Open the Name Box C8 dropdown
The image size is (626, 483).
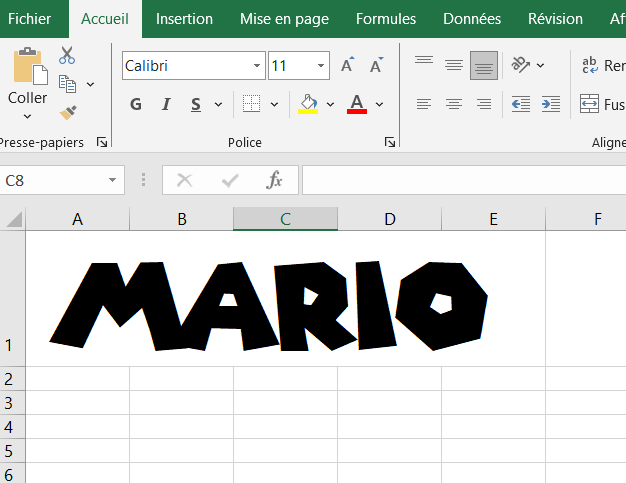coord(113,180)
